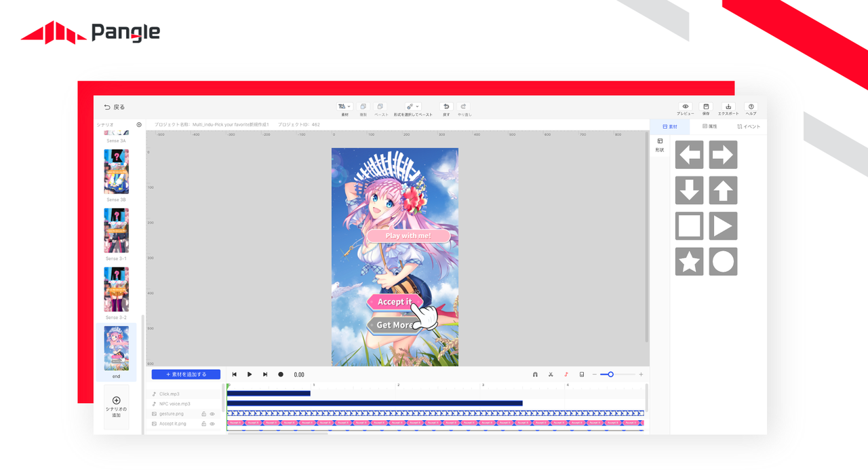
Task: Switch to the 属性 properties tab
Action: 710,127
